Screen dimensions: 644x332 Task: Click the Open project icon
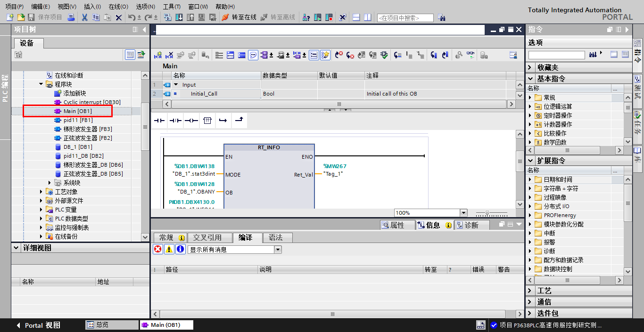coord(21,17)
